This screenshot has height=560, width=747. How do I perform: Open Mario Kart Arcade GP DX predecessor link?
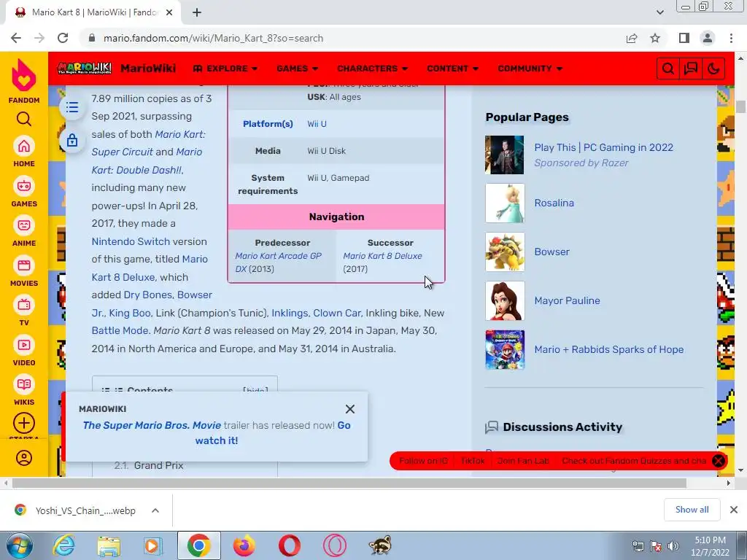[279, 262]
